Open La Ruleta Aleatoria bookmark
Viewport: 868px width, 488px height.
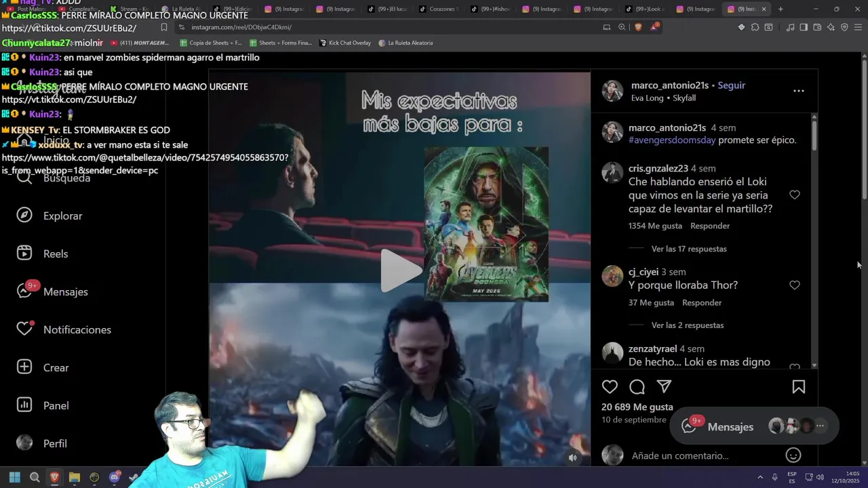coord(406,43)
